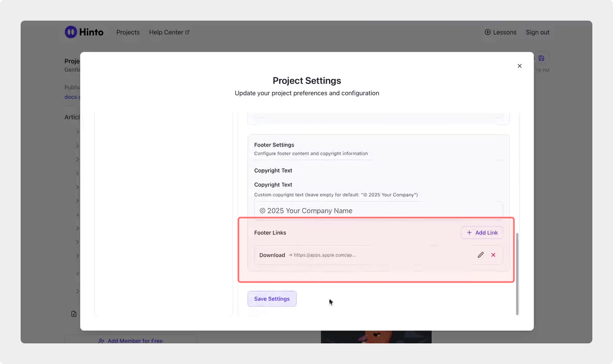Expand the topmost article tree chevron
613x364 pixels.
tap(78, 132)
